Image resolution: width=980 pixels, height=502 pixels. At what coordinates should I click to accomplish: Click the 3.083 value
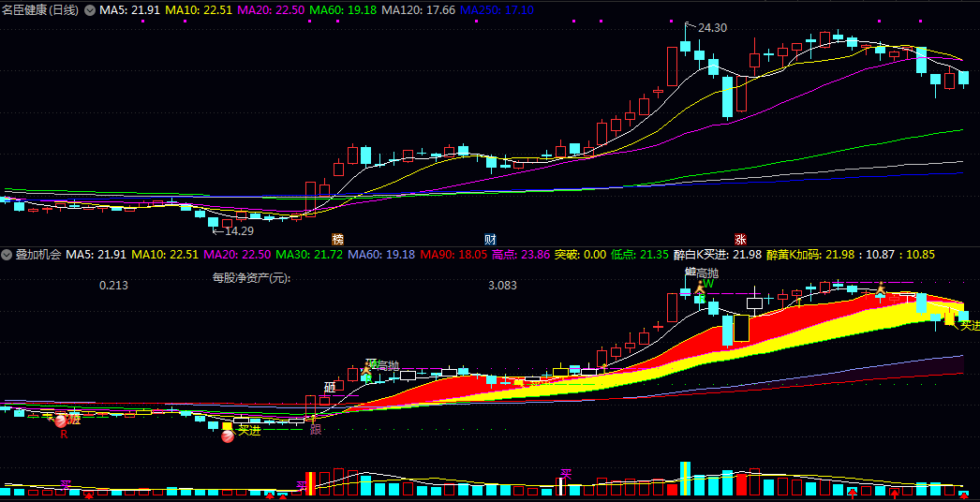click(502, 286)
